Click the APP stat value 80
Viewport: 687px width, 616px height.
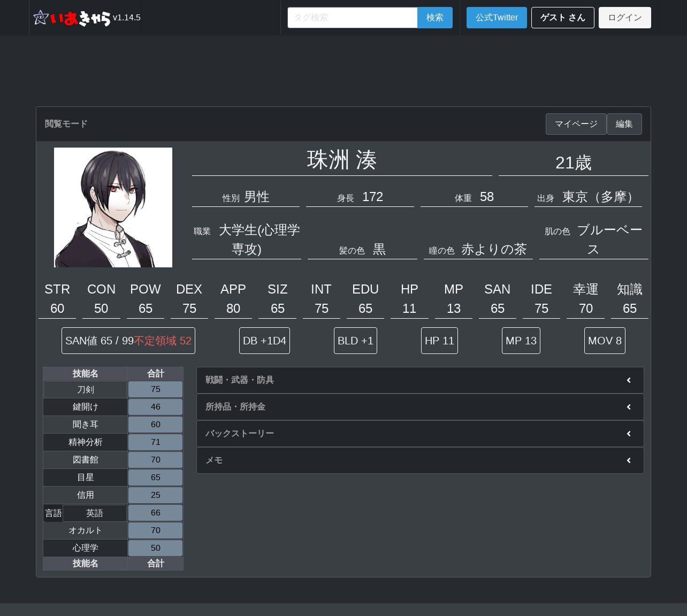coord(233,309)
